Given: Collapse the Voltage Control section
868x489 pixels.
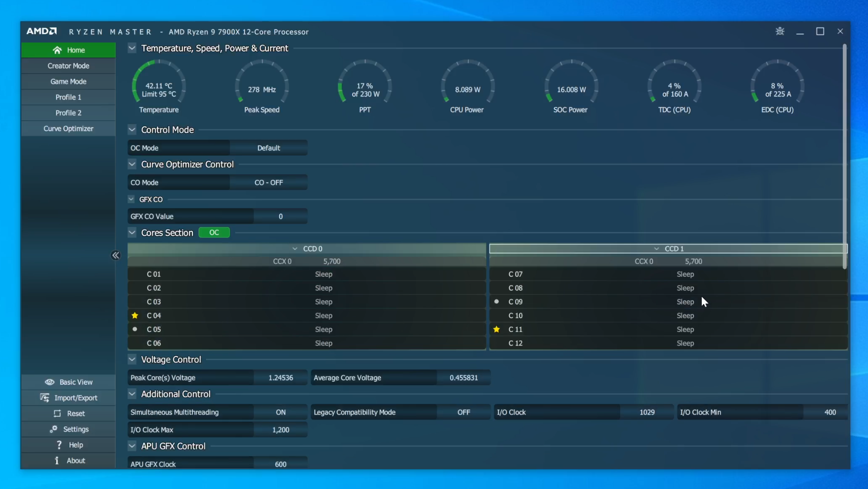Looking at the screenshot, I should coord(132,360).
